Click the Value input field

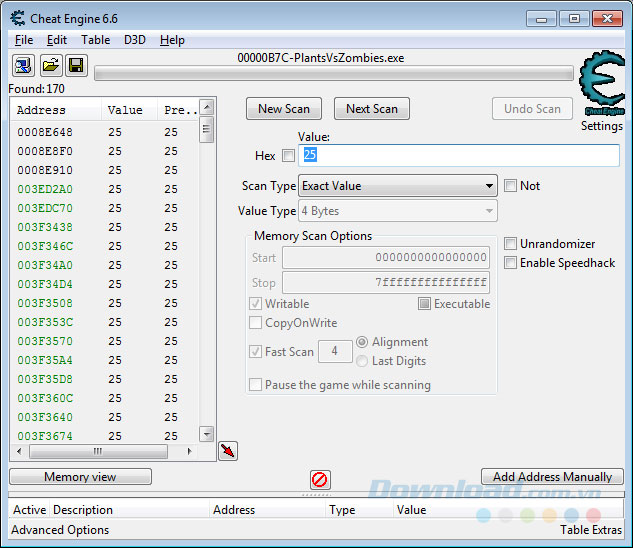click(458, 156)
